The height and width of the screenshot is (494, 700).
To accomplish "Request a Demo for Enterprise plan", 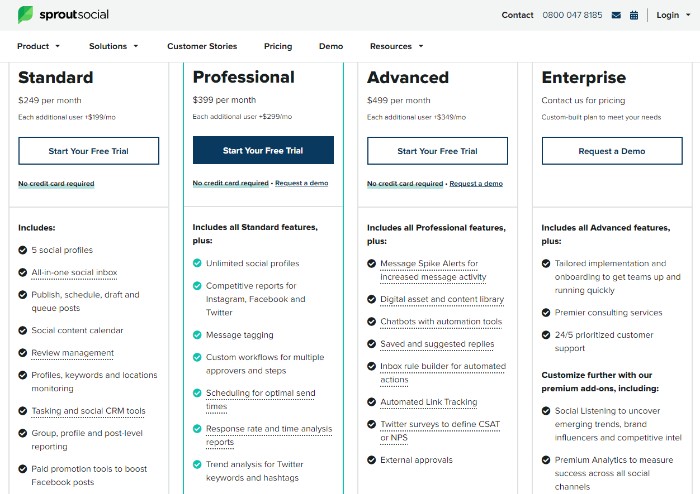I will [612, 151].
